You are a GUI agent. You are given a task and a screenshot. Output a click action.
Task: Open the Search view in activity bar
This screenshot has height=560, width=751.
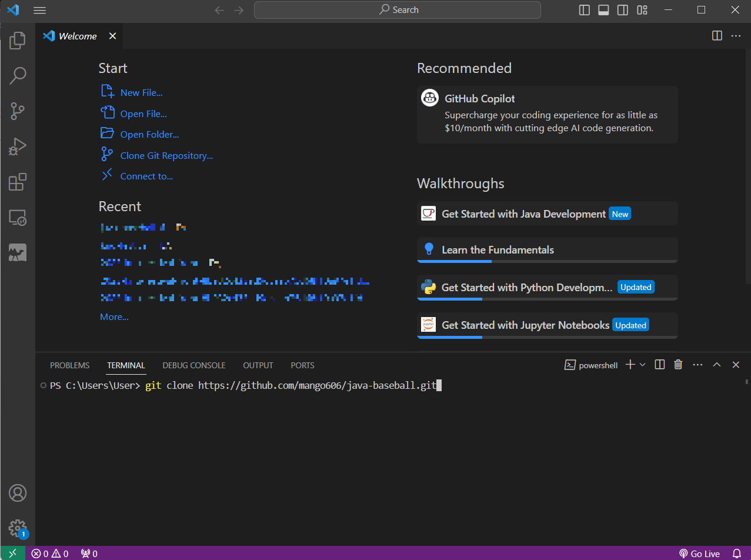click(18, 75)
